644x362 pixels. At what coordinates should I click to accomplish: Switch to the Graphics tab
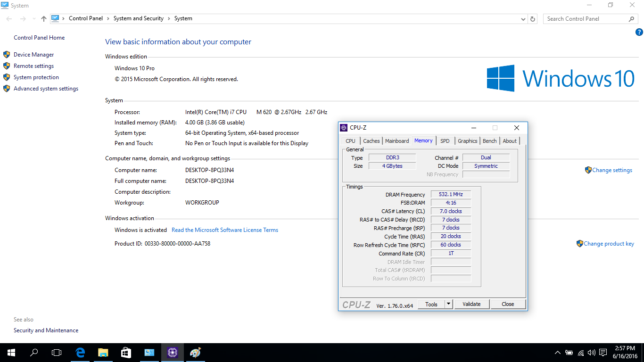click(468, 141)
